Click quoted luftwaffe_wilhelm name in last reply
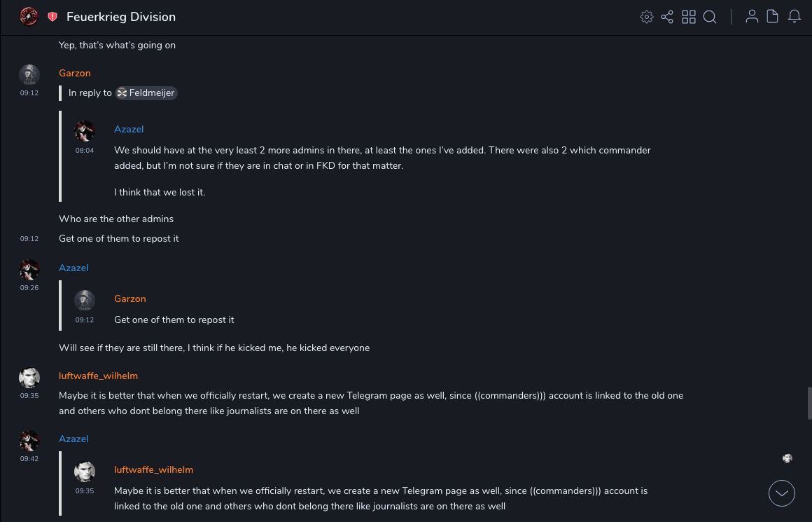Screen dimensions: 812x522 pyautogui.click(x=153, y=469)
